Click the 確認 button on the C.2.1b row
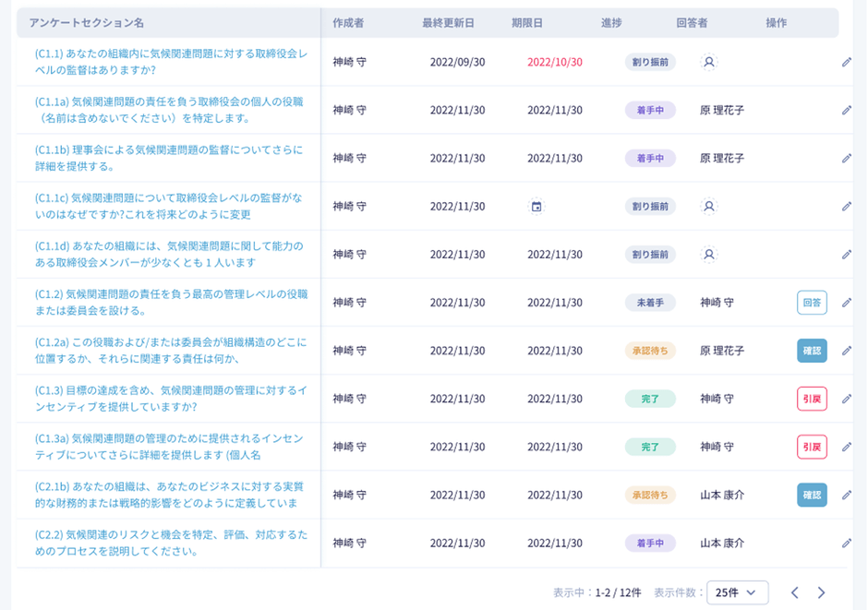868x610 pixels. coord(812,495)
